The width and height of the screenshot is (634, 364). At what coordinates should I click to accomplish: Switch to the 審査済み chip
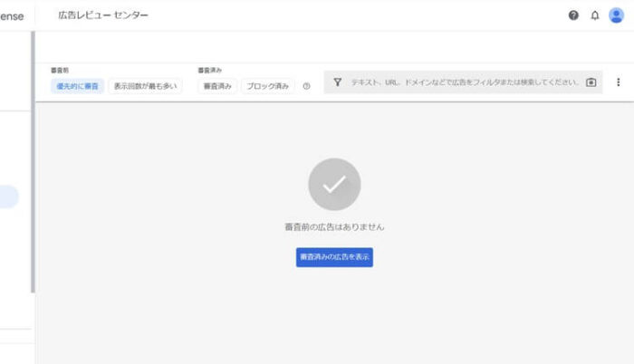217,86
